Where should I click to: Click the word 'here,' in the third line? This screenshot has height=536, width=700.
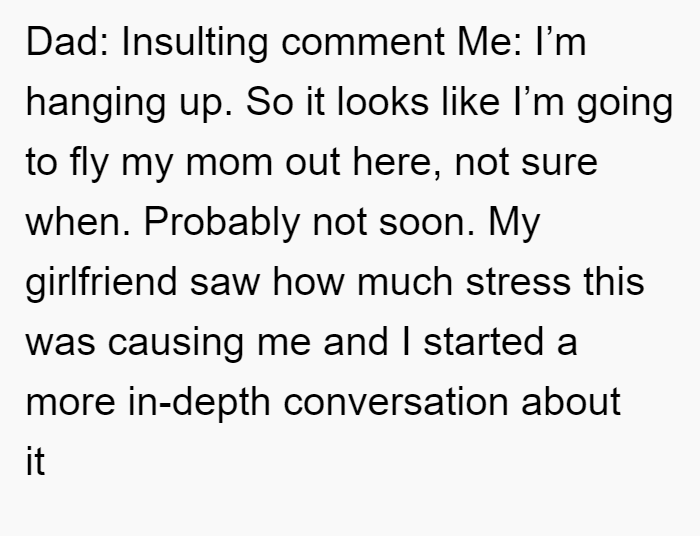tap(397, 162)
